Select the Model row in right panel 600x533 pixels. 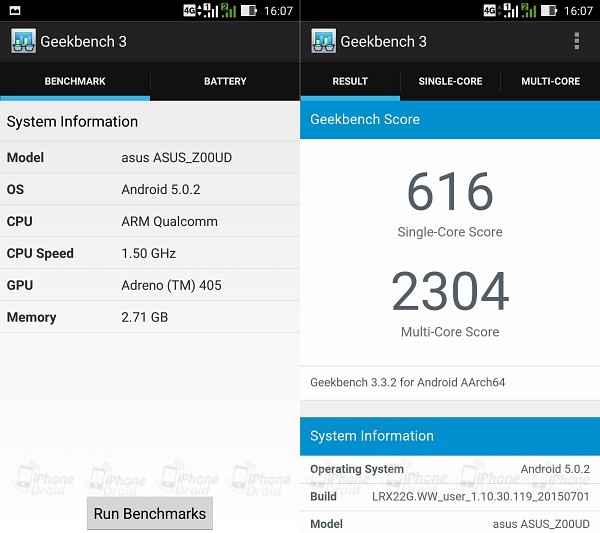pos(450,523)
